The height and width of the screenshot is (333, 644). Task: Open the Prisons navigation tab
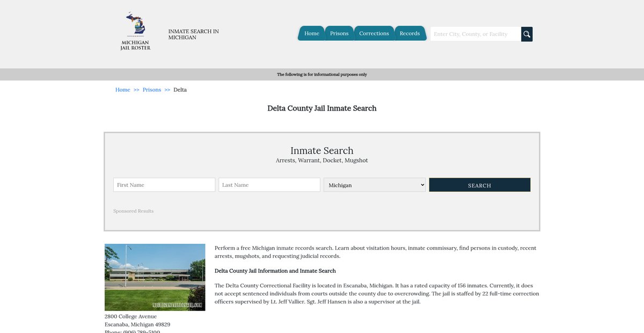pyautogui.click(x=339, y=33)
